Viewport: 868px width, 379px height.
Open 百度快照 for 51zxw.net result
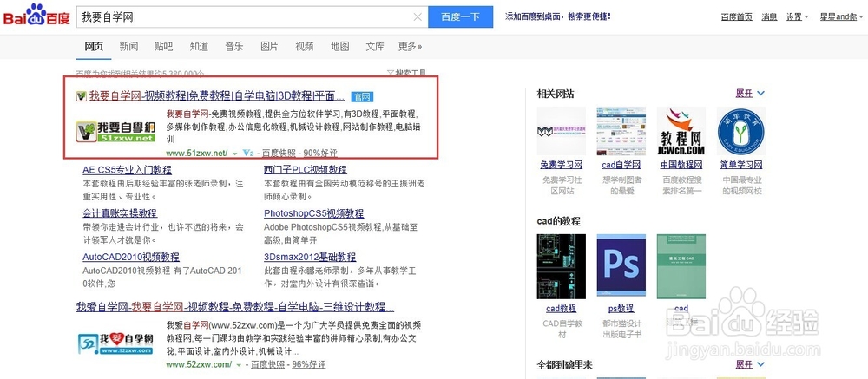(x=279, y=153)
